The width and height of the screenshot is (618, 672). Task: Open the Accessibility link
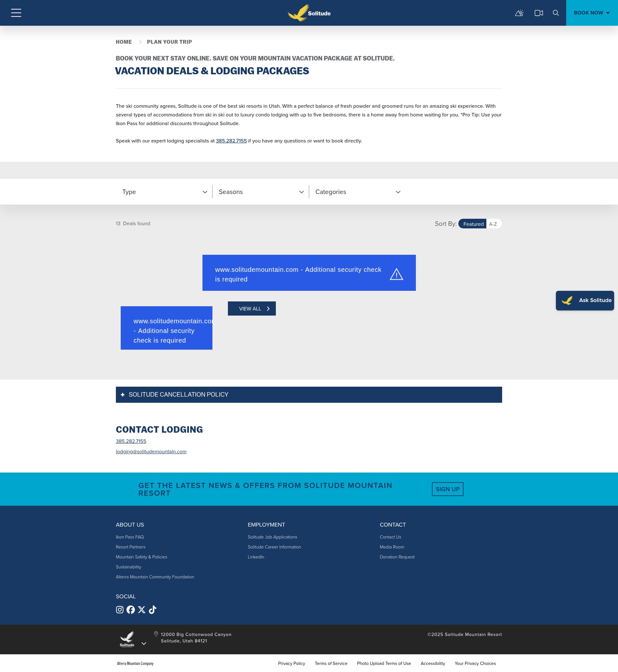click(x=433, y=664)
